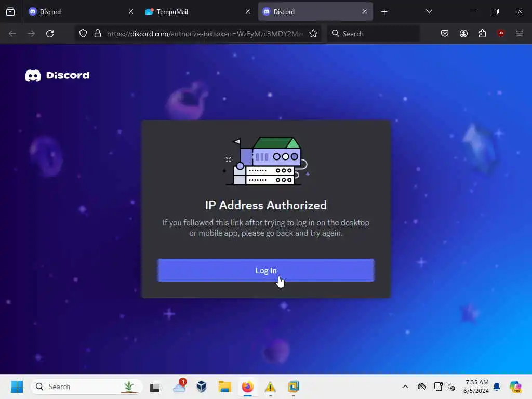
Task: Go back to previous page
Action: click(x=12, y=34)
